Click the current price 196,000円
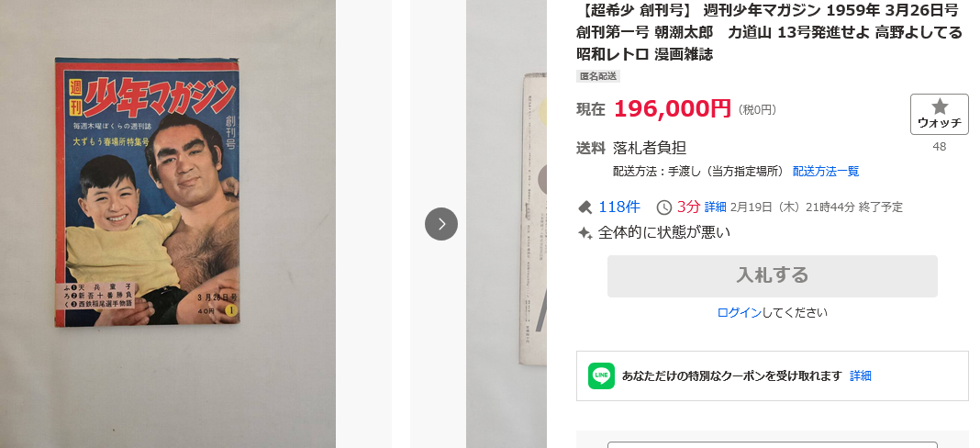 pos(672,109)
